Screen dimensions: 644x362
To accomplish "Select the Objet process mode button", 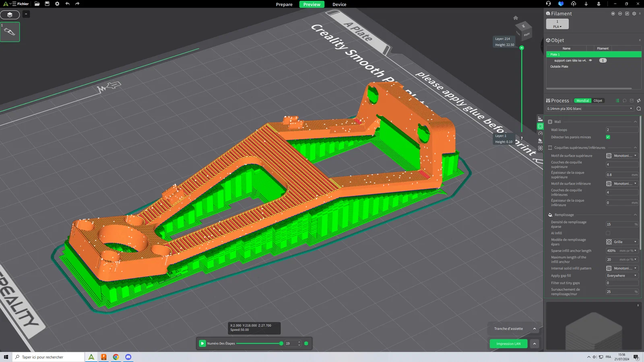I will coord(598,101).
